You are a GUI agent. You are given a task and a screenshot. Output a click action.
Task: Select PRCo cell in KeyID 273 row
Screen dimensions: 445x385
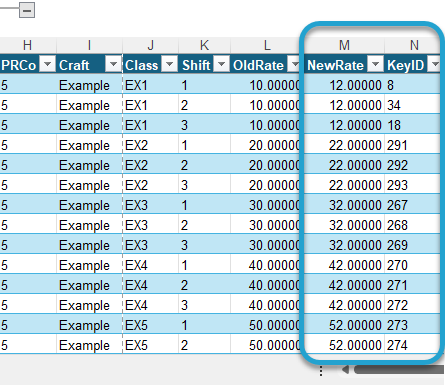tap(28, 324)
